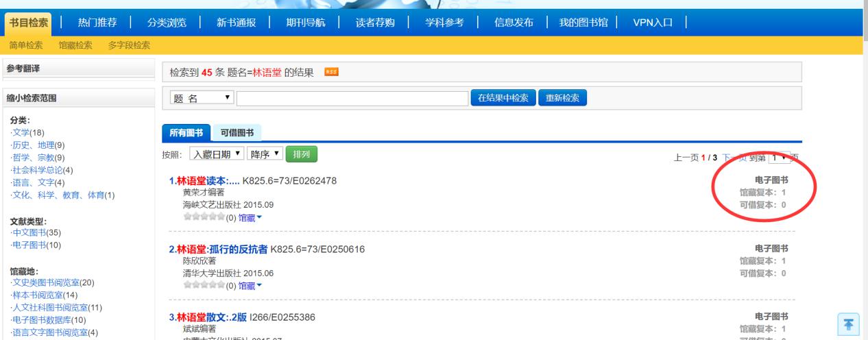
Task: Expand 馆藏 holdings for 孤行的反抗者
Action: (250, 285)
